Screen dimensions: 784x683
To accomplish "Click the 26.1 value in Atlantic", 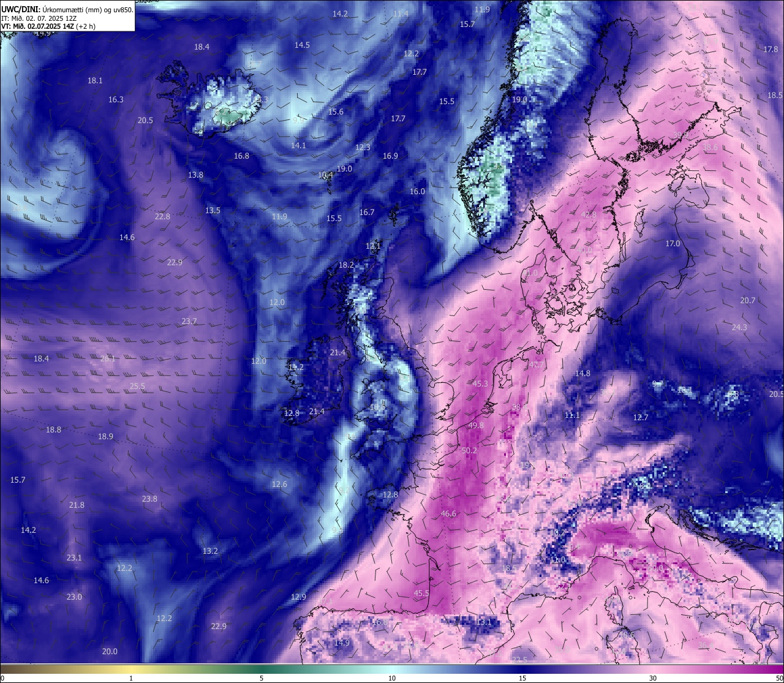I will click(x=108, y=358).
